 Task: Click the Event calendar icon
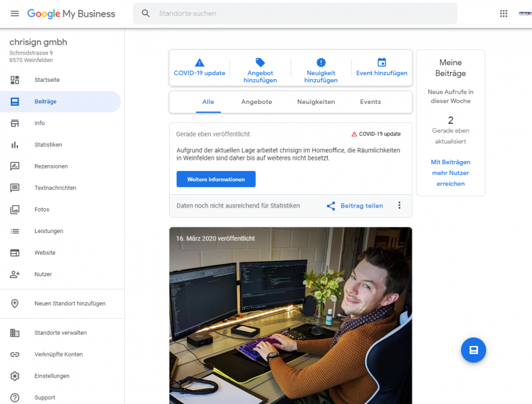(382, 62)
